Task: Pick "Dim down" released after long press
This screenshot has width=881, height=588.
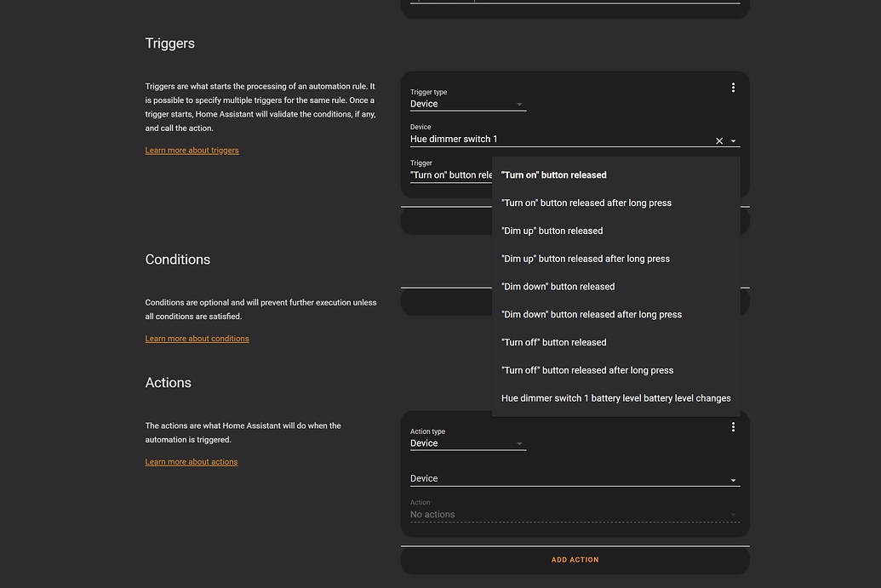Action: (592, 315)
